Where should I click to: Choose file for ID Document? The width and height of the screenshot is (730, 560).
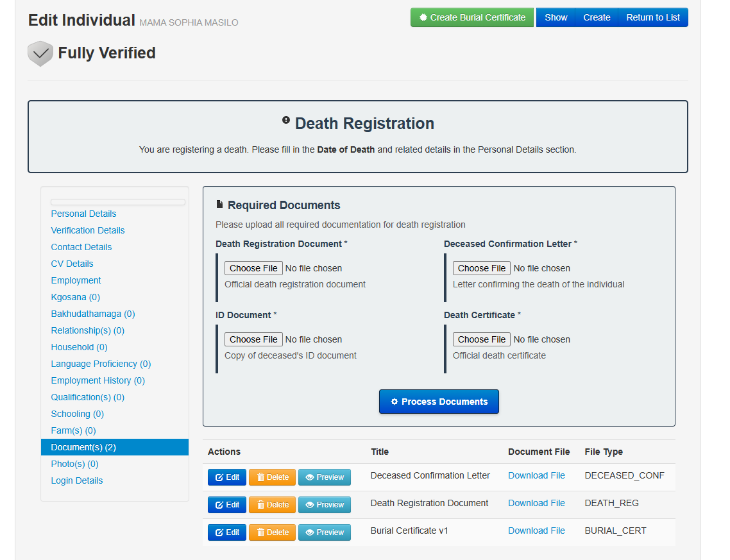point(253,339)
